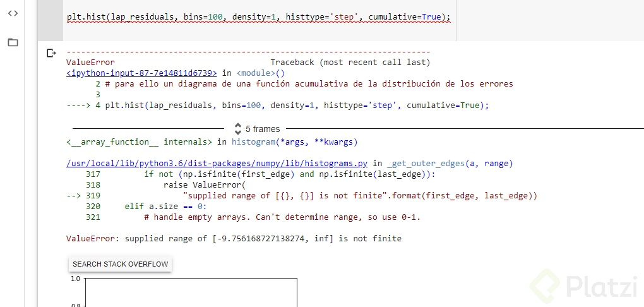Expand the 5 frames collapsed traceback
Screen dimensions: 644x307
click(x=257, y=129)
